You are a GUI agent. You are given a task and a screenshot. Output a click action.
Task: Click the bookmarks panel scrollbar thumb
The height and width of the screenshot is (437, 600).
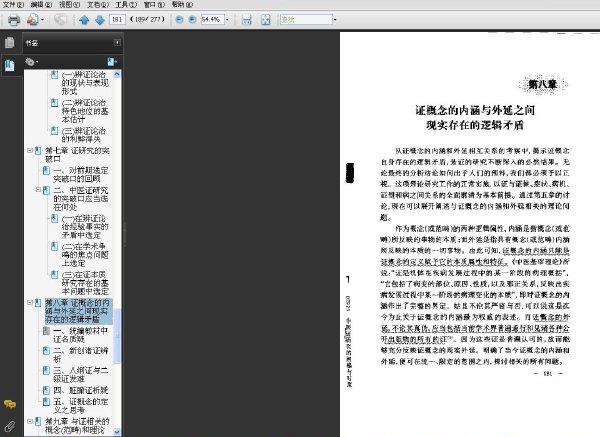(117, 336)
